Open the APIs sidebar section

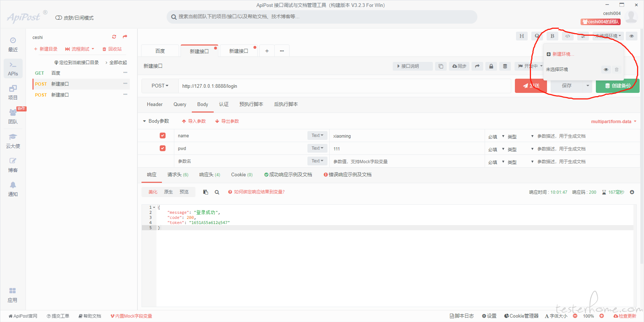(13, 68)
